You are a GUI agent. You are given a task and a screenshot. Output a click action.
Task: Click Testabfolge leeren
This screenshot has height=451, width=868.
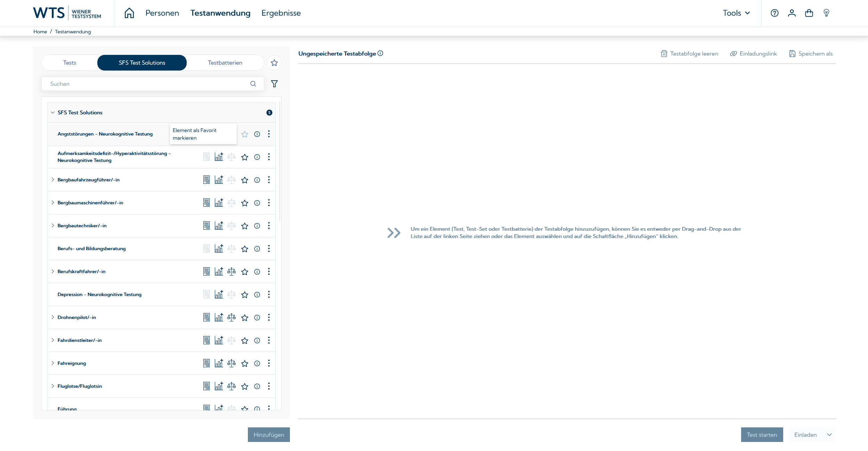point(689,54)
